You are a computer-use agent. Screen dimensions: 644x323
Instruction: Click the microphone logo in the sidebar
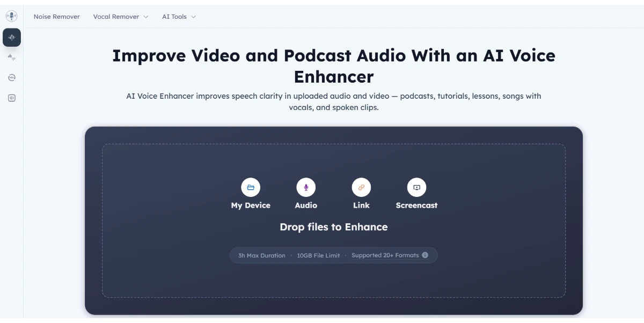click(11, 16)
